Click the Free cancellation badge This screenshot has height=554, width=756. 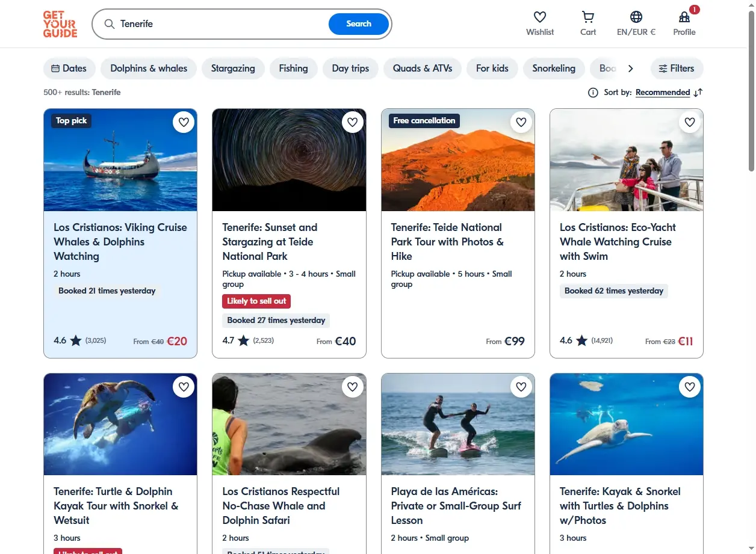424,121
